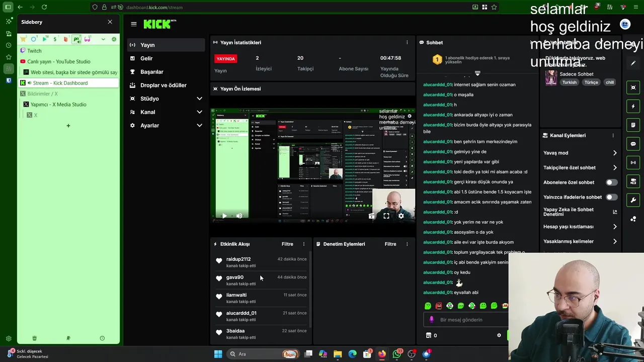The width and height of the screenshot is (644, 362).
Task: Switch to the blue circle Sidebery panel
Action: click(x=34, y=39)
